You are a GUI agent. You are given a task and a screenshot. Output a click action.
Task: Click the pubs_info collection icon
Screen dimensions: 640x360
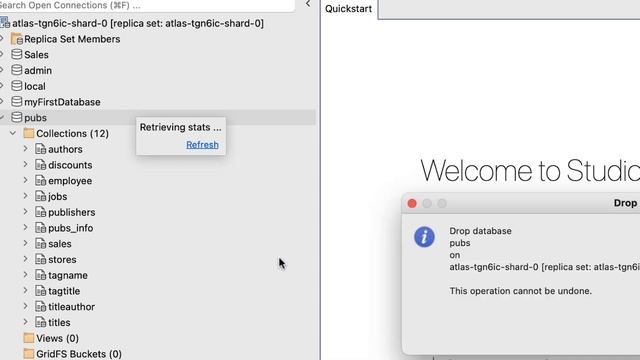pyautogui.click(x=40, y=228)
